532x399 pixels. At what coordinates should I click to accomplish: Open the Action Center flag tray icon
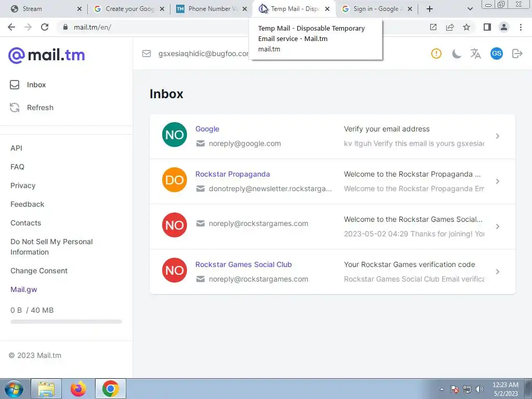click(454, 389)
